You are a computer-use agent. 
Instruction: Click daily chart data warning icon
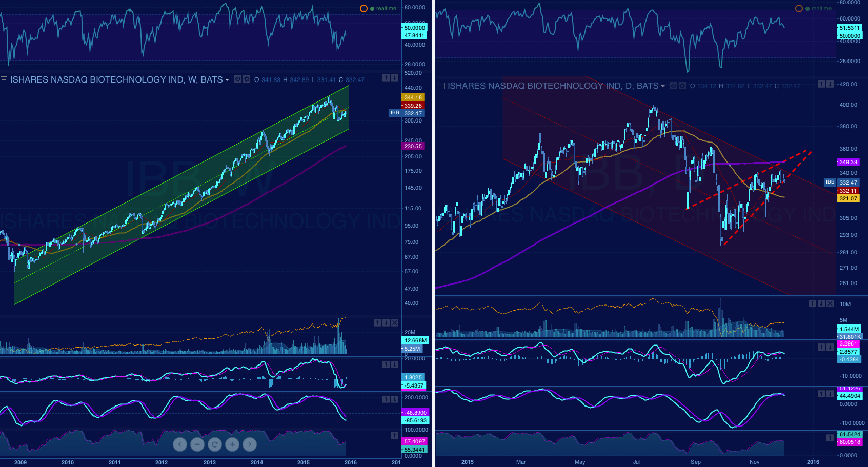(799, 8)
